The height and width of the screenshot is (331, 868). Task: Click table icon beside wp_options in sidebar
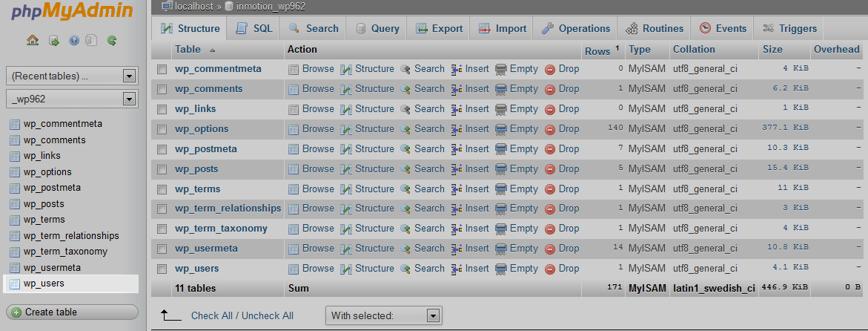(14, 172)
